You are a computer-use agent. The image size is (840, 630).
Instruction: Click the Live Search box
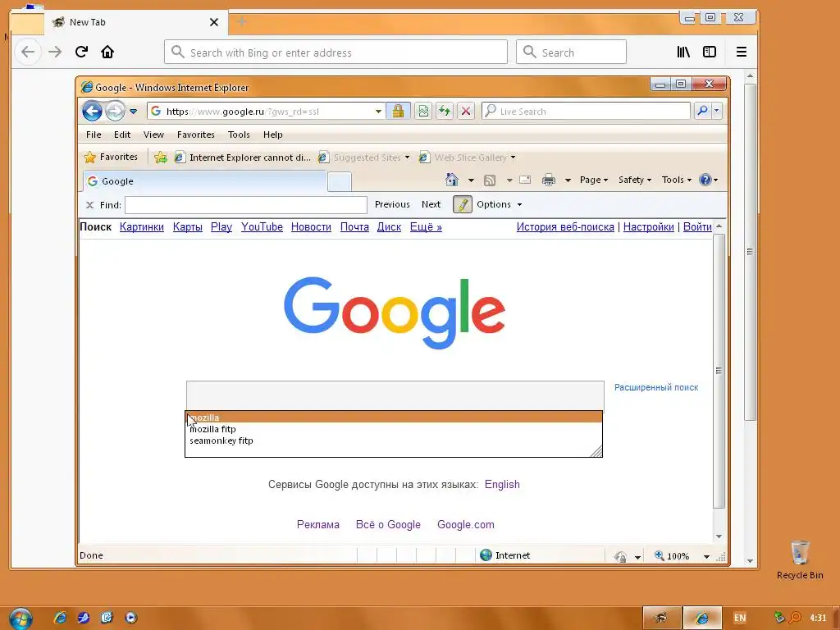coord(586,112)
